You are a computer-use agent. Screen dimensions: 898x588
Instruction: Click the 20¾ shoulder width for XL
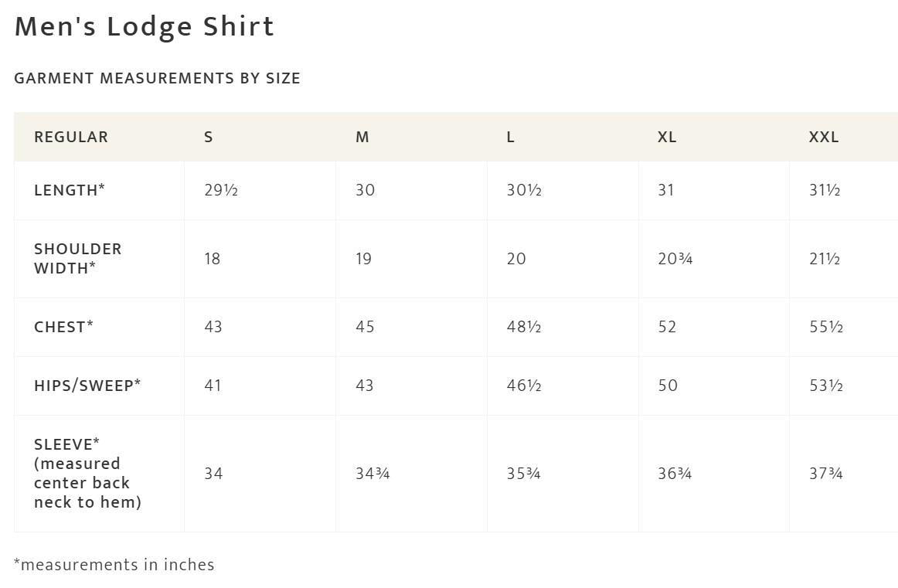tap(675, 259)
